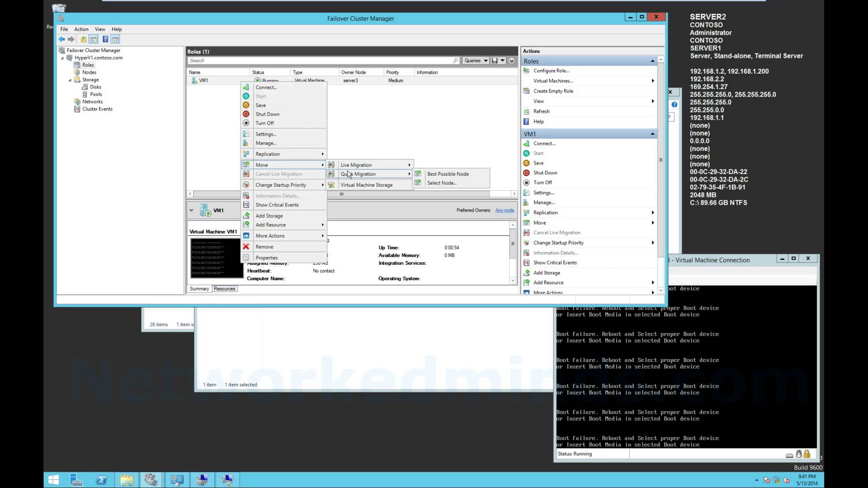The width and height of the screenshot is (868, 488).
Task: Click Shut Down icon in context menu
Action: tap(246, 114)
